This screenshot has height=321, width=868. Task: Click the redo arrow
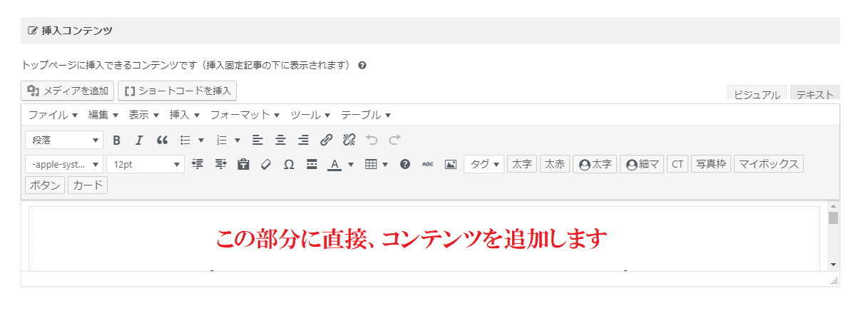(x=394, y=140)
